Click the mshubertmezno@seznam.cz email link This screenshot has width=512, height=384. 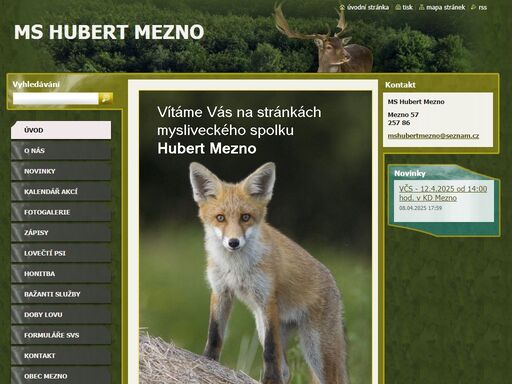(x=433, y=136)
